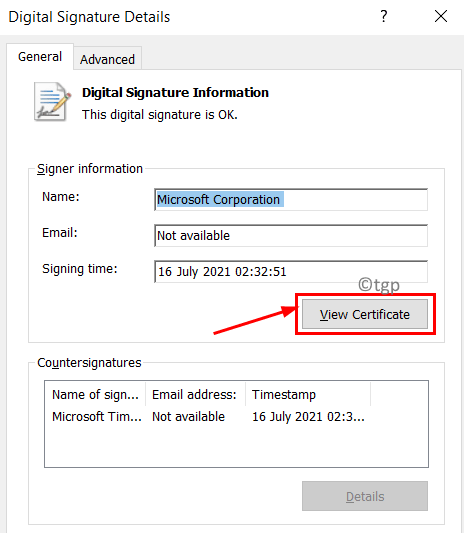Open the help question mark button

tap(384, 16)
